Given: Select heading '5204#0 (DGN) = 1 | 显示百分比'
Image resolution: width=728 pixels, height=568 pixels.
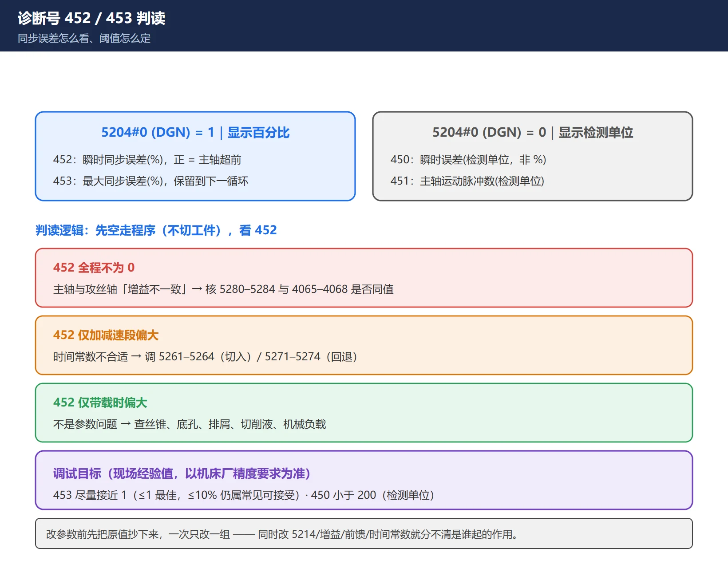Looking at the screenshot, I should [195, 132].
